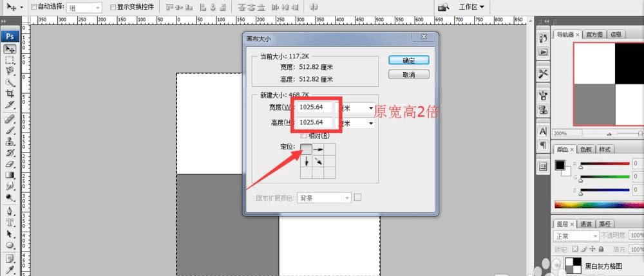Image resolution: width=644 pixels, height=276 pixels.
Task: Enable the 显示变换控件 checkbox
Action: click(x=113, y=7)
